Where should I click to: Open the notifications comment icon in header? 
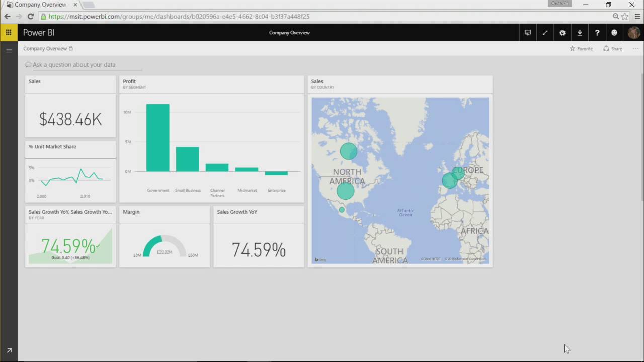coord(528,33)
